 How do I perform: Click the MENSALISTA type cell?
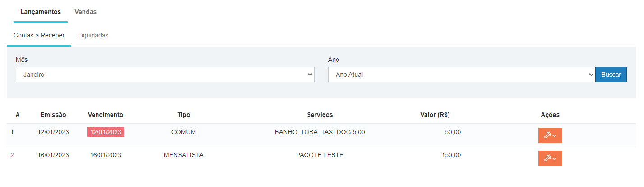pyautogui.click(x=184, y=155)
